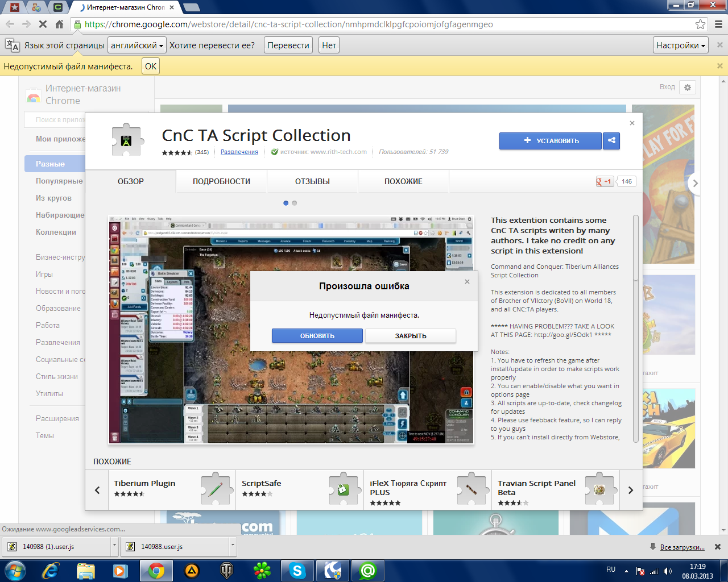The width and height of the screenshot is (728, 582).
Task: Close the extension detail overlay
Action: (x=632, y=123)
